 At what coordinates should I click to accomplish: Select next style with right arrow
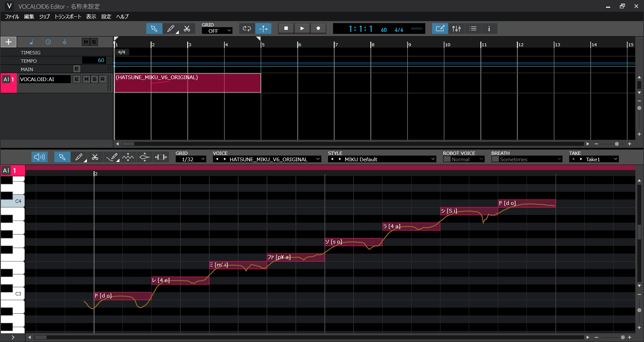(x=340, y=159)
